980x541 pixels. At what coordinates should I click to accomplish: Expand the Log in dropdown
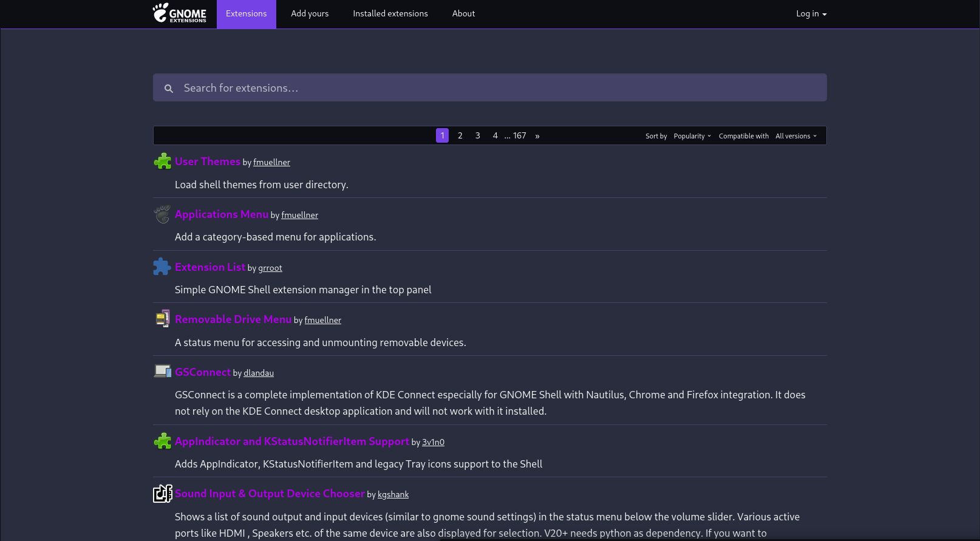(x=811, y=14)
